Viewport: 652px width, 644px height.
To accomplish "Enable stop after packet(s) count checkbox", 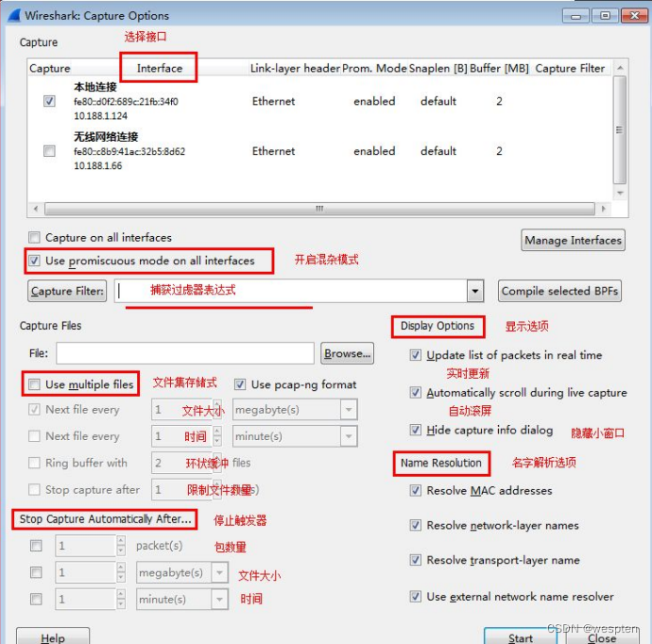I will point(36,546).
